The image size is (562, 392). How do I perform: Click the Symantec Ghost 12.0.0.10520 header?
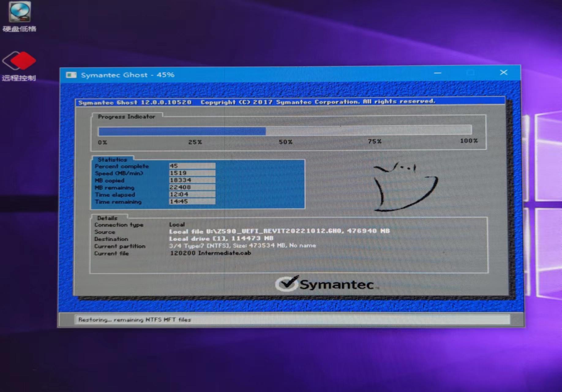[135, 102]
